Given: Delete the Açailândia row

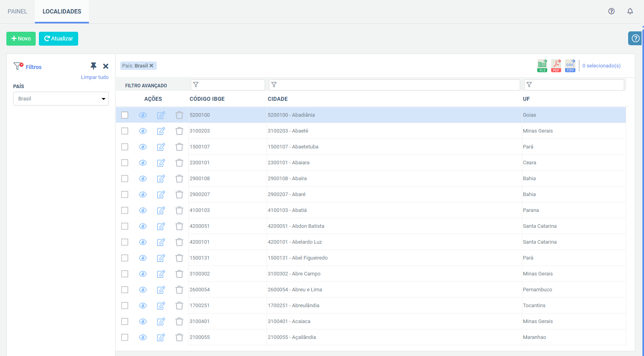Looking at the screenshot, I should 179,337.
